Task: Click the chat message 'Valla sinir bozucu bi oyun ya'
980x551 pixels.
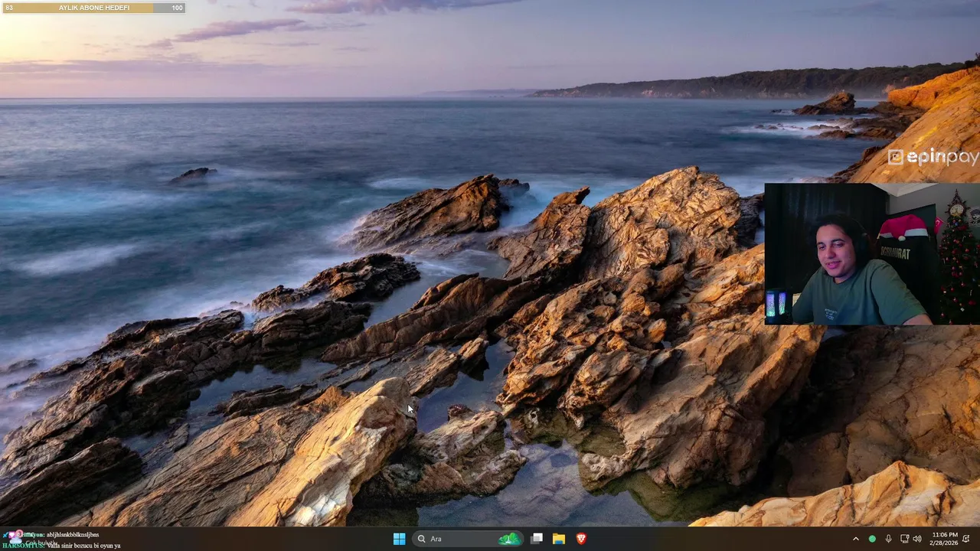Action: [x=83, y=546]
